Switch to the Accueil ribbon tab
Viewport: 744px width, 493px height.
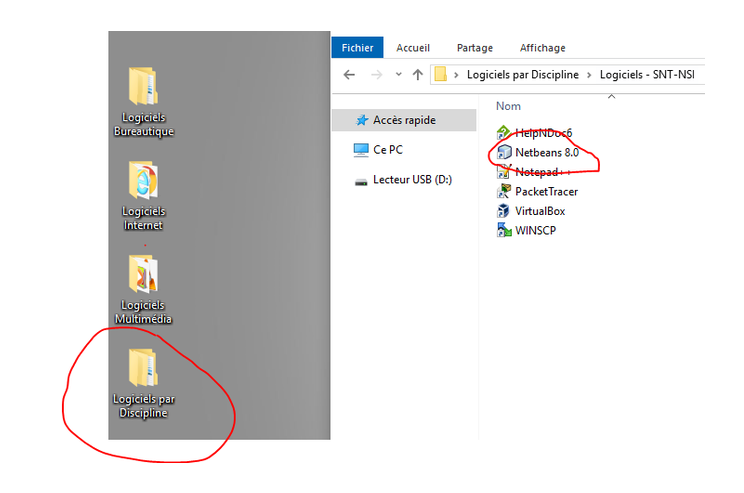point(413,47)
